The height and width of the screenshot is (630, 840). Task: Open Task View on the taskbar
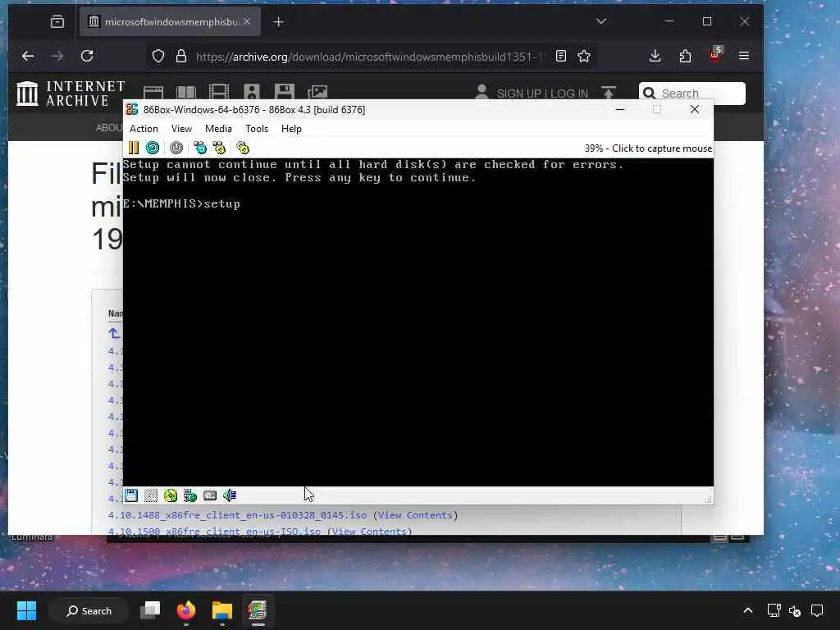tap(150, 610)
